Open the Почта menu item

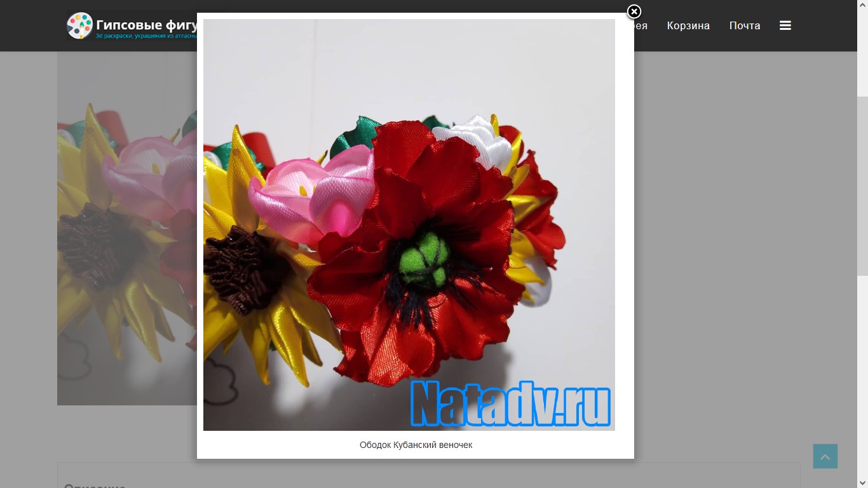745,25
